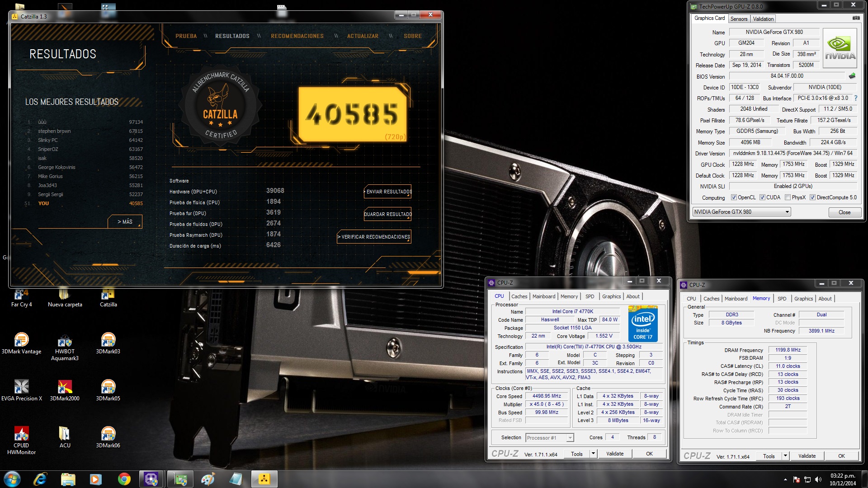Open the 3DMark05 desktop icon
The width and height of the screenshot is (868, 488).
108,390
